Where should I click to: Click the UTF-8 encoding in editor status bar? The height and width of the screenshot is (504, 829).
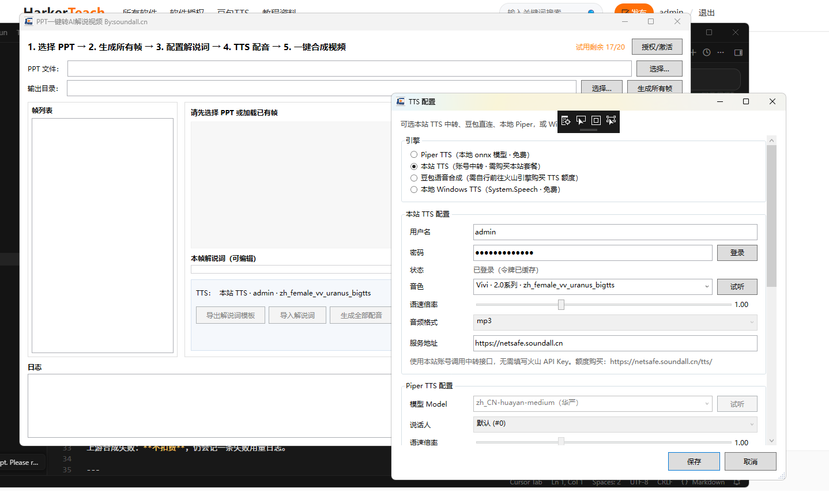639,482
